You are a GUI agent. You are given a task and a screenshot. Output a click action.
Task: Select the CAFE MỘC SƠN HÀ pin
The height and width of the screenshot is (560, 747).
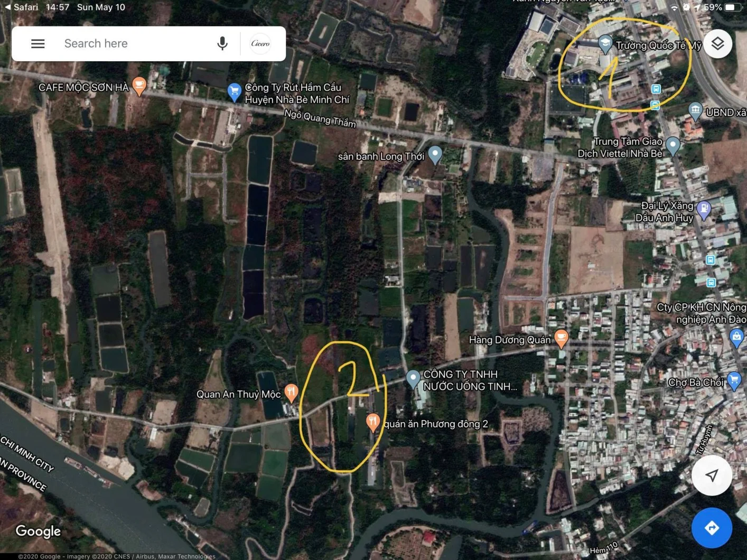point(139,86)
